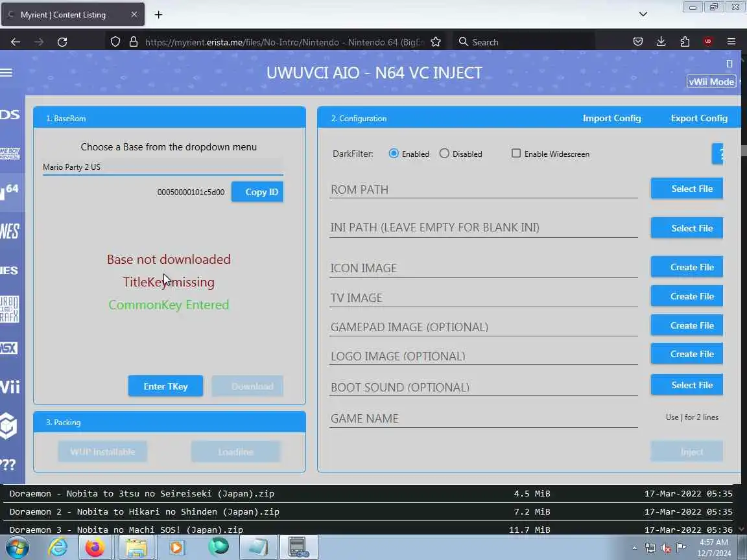Open media player taskbar icon

[x=176, y=548]
